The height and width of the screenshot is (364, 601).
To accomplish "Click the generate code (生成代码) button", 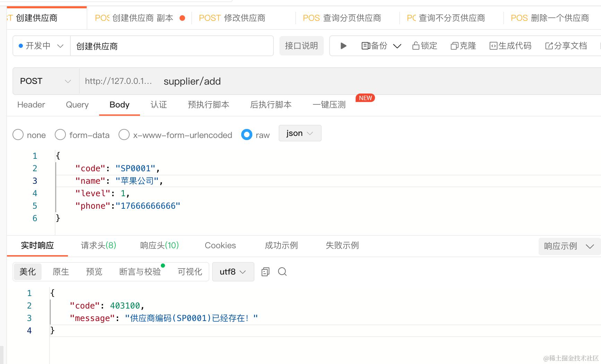I will point(510,46).
